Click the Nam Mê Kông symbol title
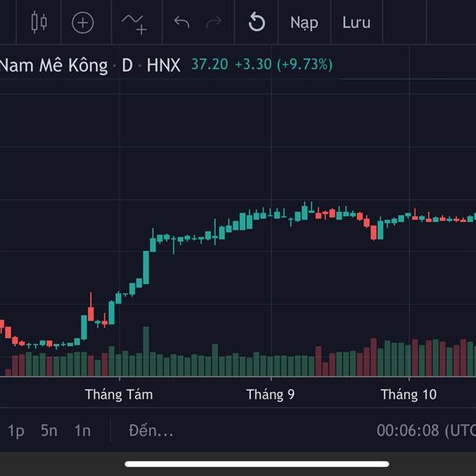Viewport: 476px width, 476px height. point(54,65)
